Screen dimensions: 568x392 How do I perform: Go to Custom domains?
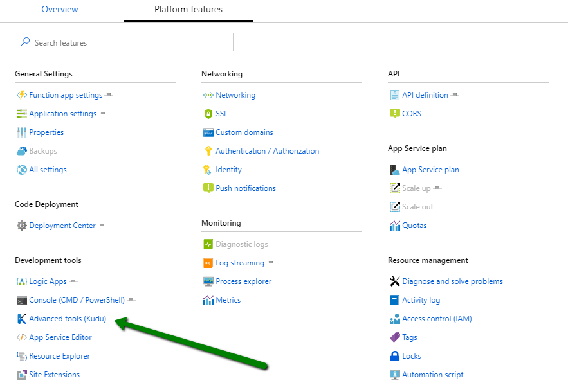pyautogui.click(x=244, y=132)
